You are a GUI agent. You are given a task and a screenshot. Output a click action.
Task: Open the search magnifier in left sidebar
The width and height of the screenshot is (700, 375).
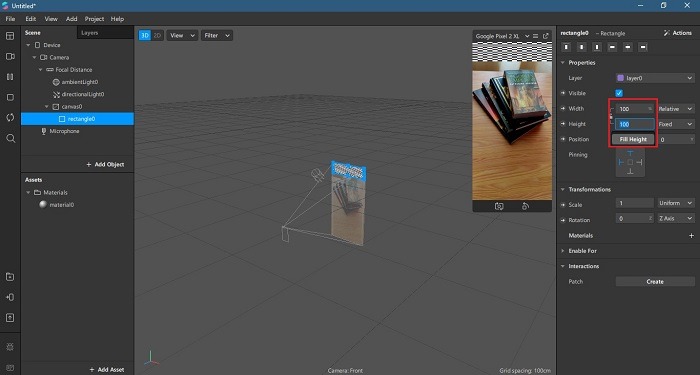[x=10, y=138]
